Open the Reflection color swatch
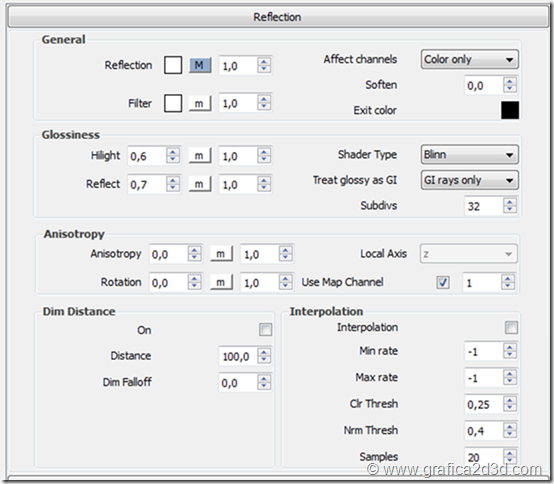The height and width of the screenshot is (484, 554). (x=173, y=65)
